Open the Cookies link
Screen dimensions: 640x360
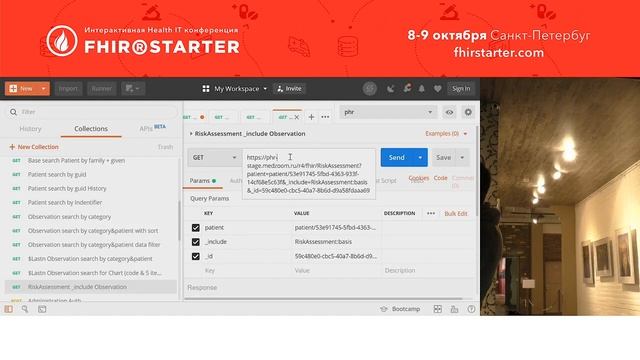(x=419, y=178)
